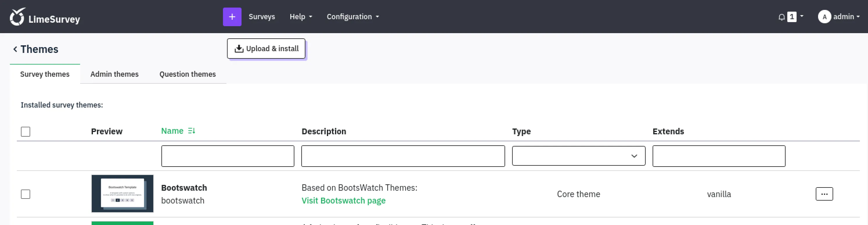Click the back arrow beside Themes
Screen dimensions: 868x225
point(15,49)
